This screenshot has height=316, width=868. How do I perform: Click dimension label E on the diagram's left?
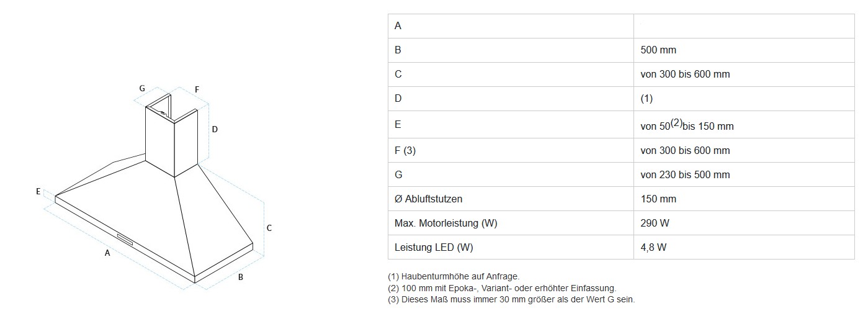coord(38,192)
